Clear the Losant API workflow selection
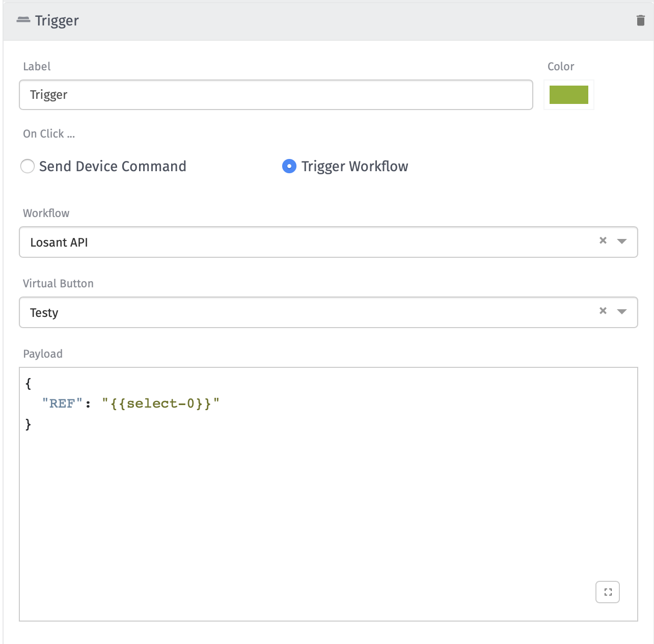The image size is (654, 644). pos(603,240)
